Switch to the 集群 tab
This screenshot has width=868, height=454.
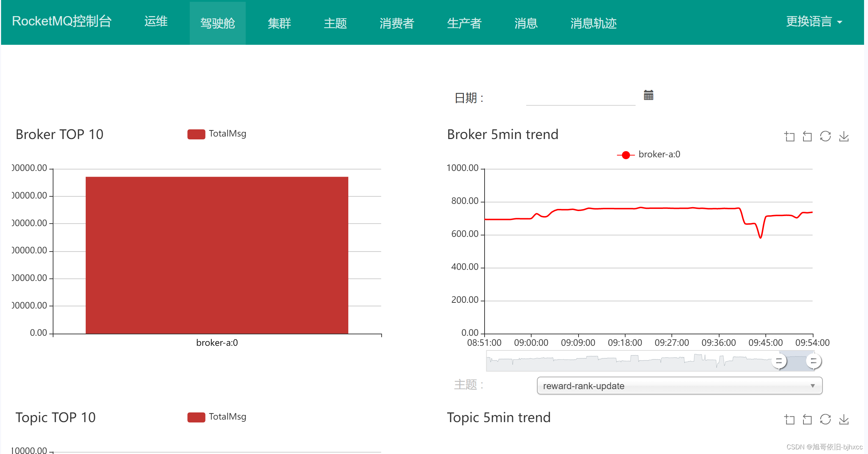279,23
